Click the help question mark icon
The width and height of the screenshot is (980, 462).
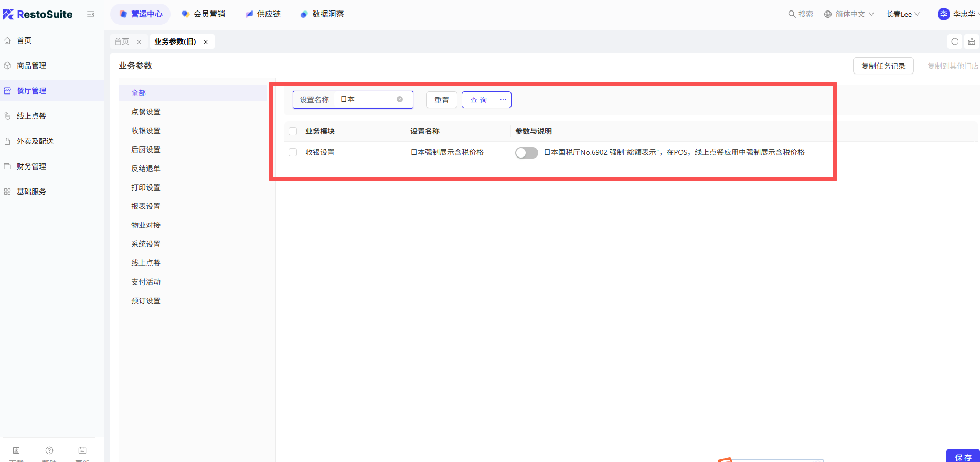(x=49, y=450)
